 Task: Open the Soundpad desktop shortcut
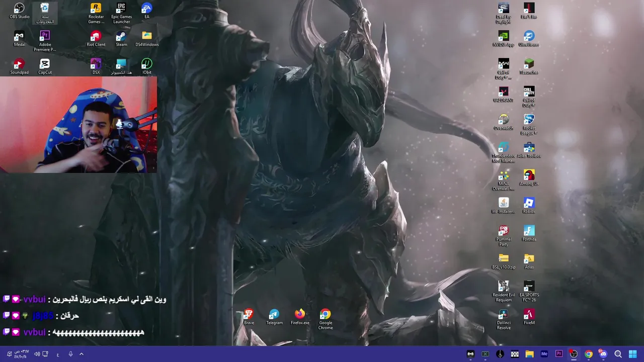pos(19,66)
